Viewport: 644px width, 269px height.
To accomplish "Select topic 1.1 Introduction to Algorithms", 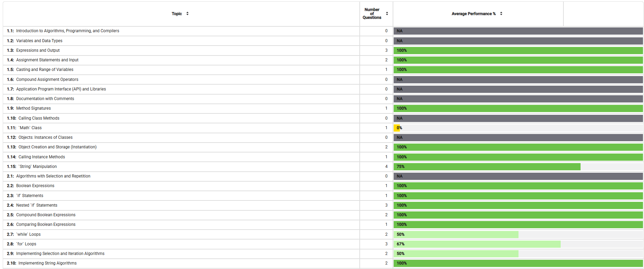I will pyautogui.click(x=68, y=31).
